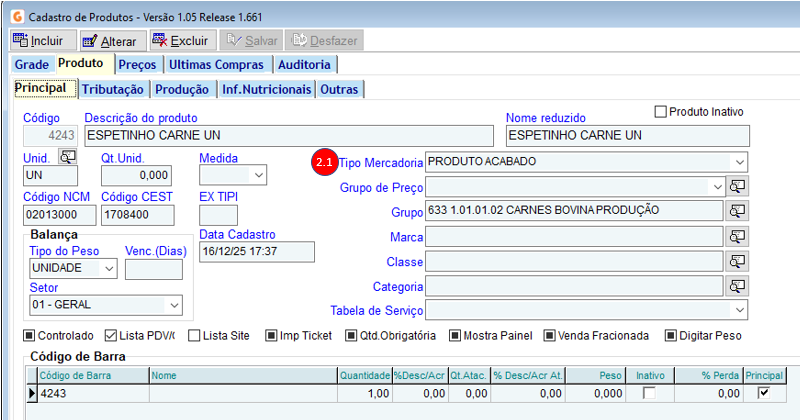Expand the Setor dropdown list
Viewport: 800px width, 420px height.
pos(174,305)
